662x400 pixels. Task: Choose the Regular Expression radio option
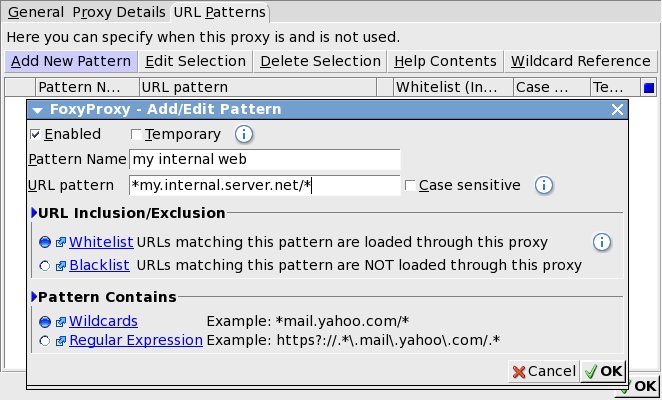click(45, 341)
